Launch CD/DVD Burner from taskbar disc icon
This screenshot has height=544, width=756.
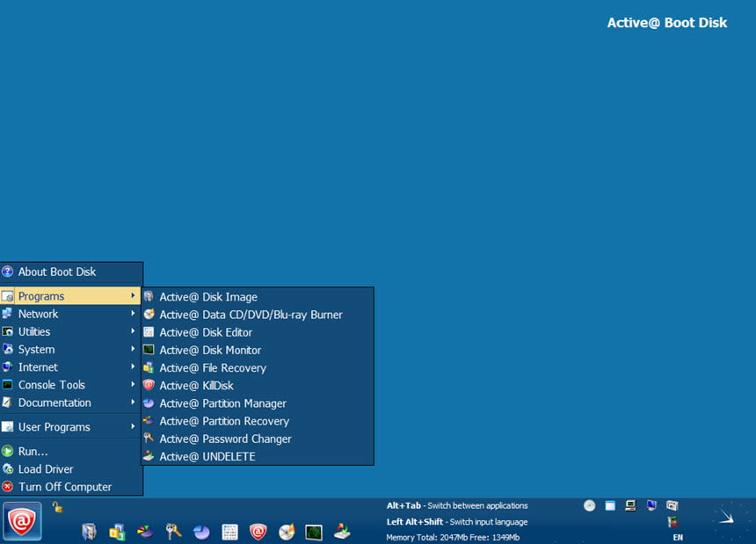pos(287,532)
